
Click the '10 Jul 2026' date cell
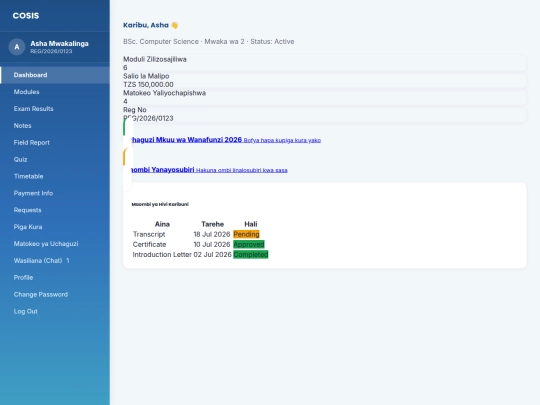212,245
